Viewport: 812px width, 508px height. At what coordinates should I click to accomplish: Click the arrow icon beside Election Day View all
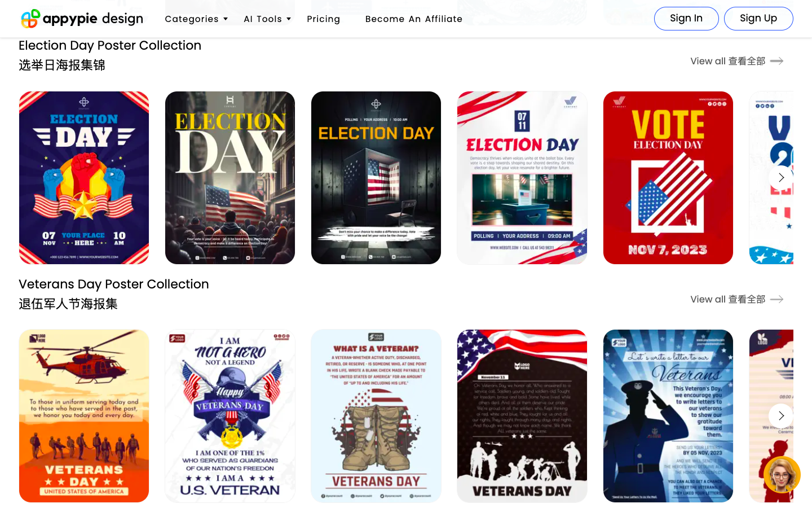point(777,61)
